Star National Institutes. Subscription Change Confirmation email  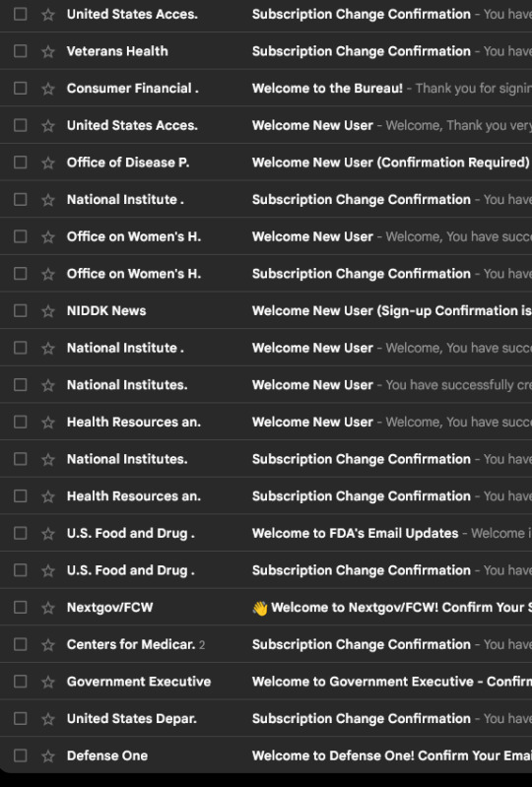48,460
